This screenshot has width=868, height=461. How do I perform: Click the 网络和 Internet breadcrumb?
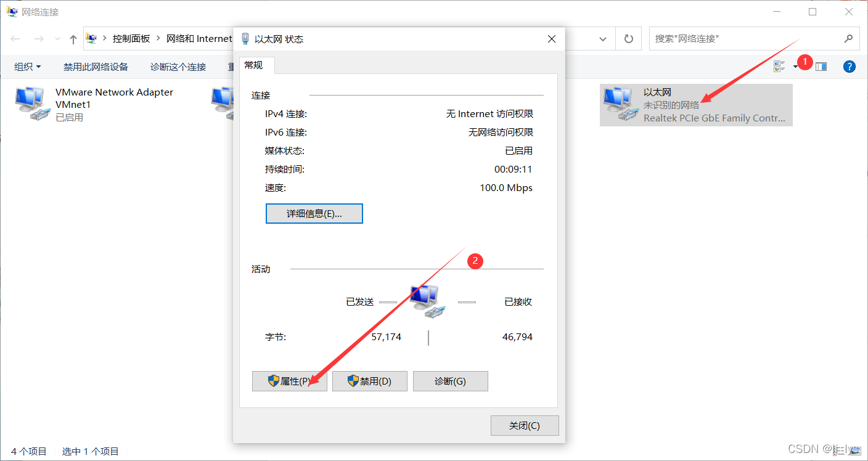[199, 38]
